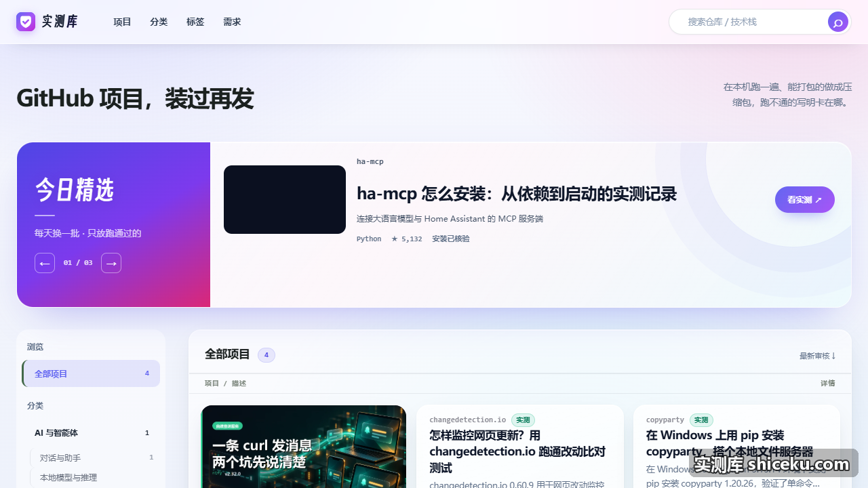
Task: Go to previous featured slide arrow
Action: pos(45,263)
